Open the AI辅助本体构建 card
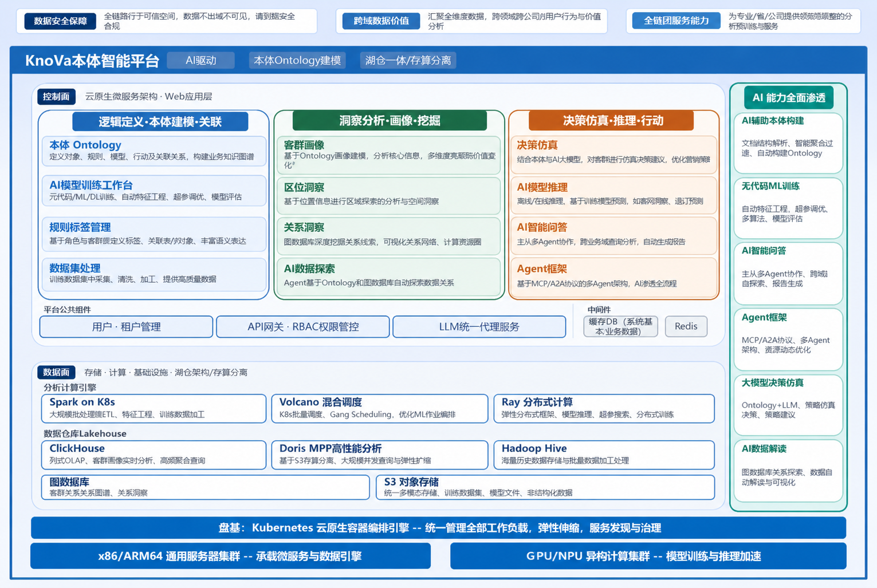 point(788,143)
